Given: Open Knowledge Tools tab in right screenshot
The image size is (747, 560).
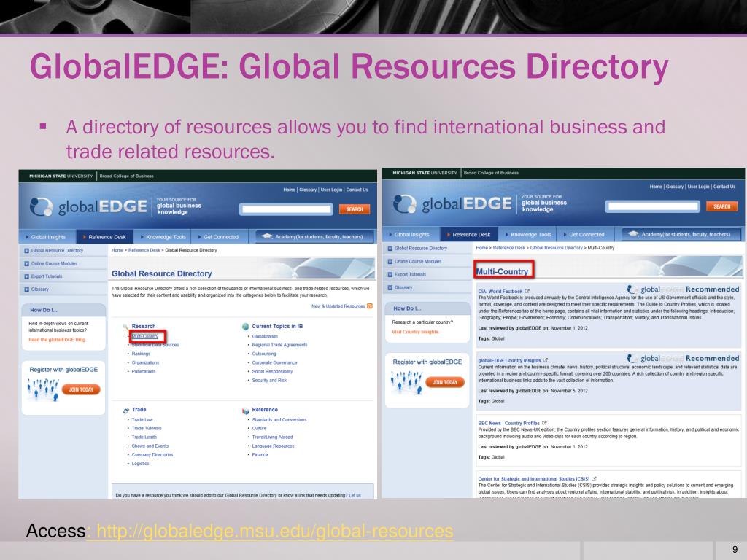Looking at the screenshot, I should click(x=528, y=234).
